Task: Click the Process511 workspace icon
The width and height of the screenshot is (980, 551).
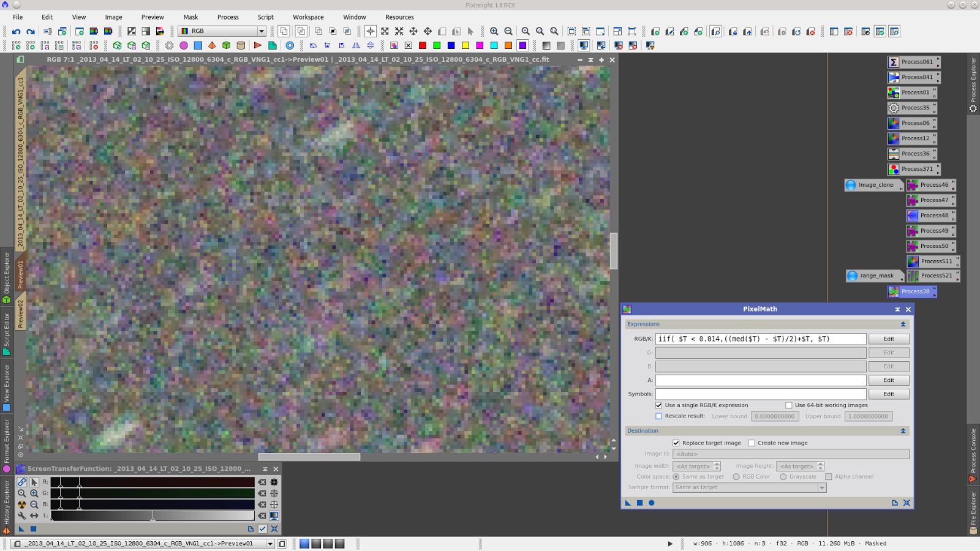Action: click(932, 261)
